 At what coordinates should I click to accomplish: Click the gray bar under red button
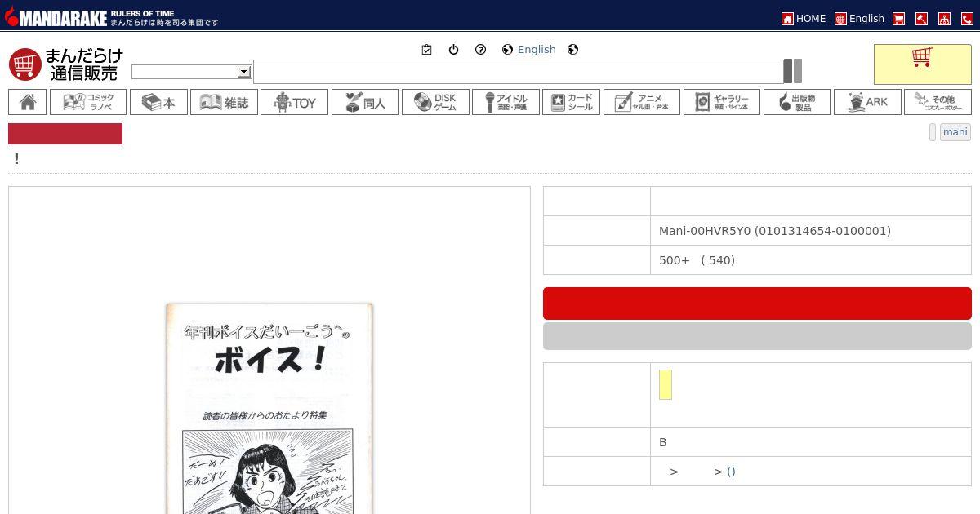[x=757, y=336]
